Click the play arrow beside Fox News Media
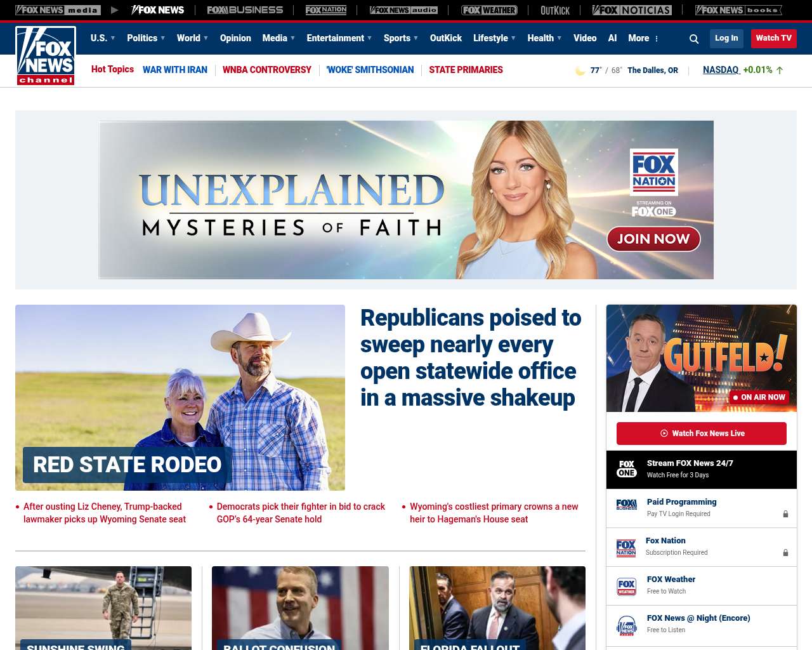The image size is (812, 650). [x=115, y=10]
